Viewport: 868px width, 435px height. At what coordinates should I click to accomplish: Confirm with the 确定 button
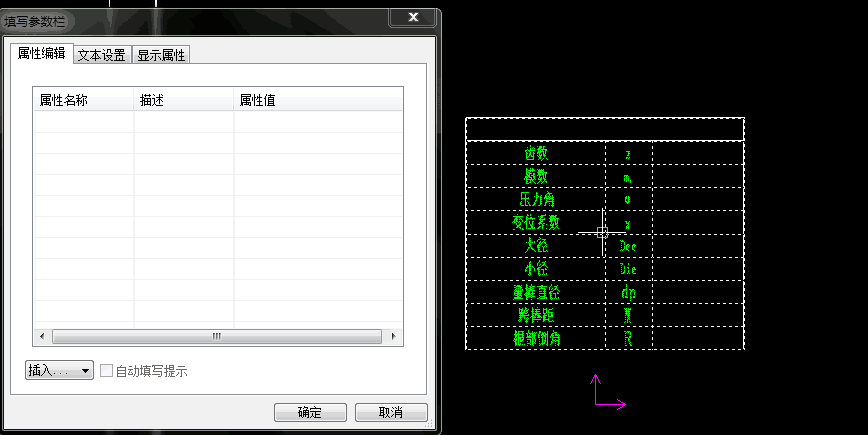(x=310, y=412)
